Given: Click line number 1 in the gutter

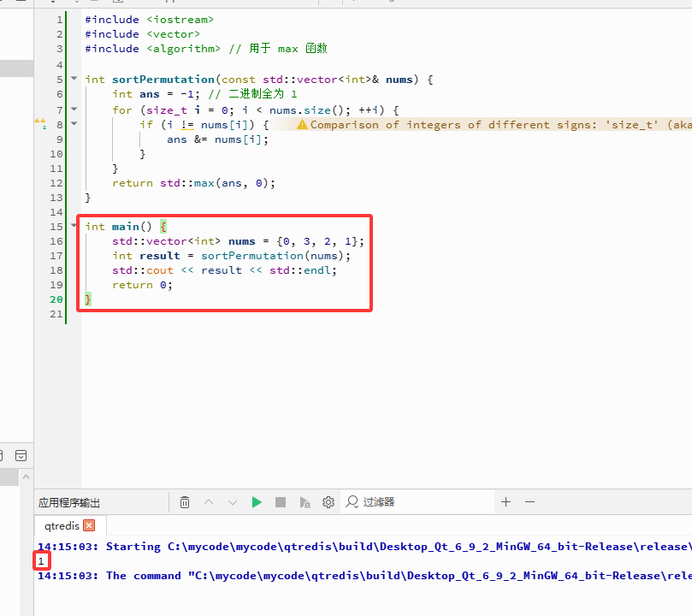Looking at the screenshot, I should (60, 20).
